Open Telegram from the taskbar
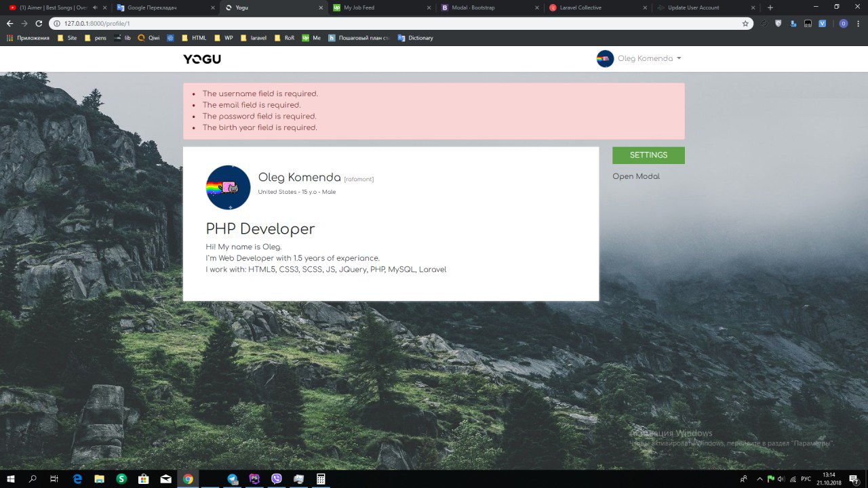This screenshot has height=488, width=868. pyautogui.click(x=233, y=479)
